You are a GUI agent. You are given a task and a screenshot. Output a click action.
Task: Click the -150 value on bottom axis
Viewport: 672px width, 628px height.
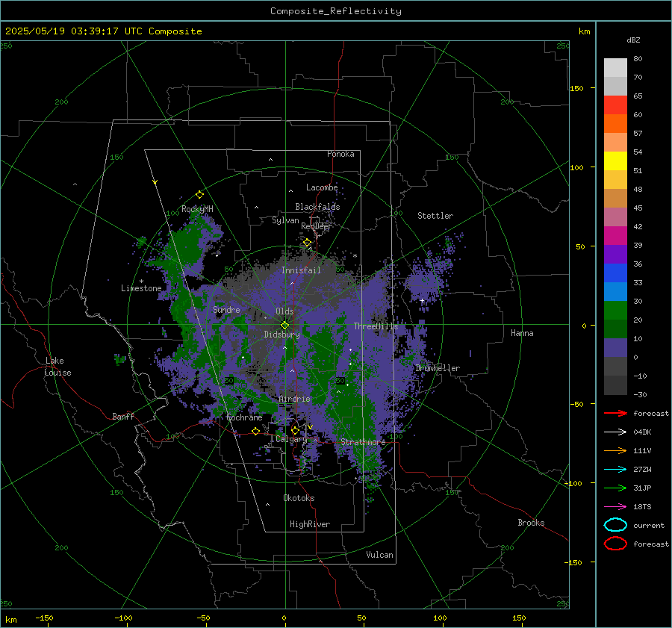point(44,618)
